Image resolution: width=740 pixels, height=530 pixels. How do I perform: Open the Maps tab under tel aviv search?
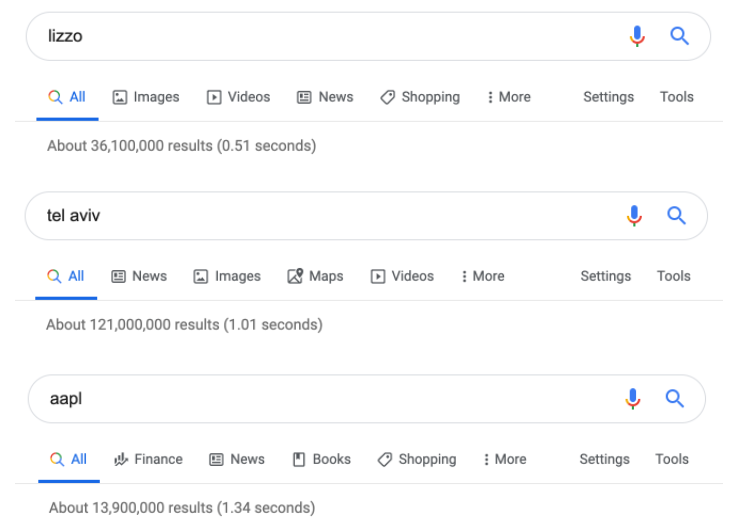click(x=315, y=276)
